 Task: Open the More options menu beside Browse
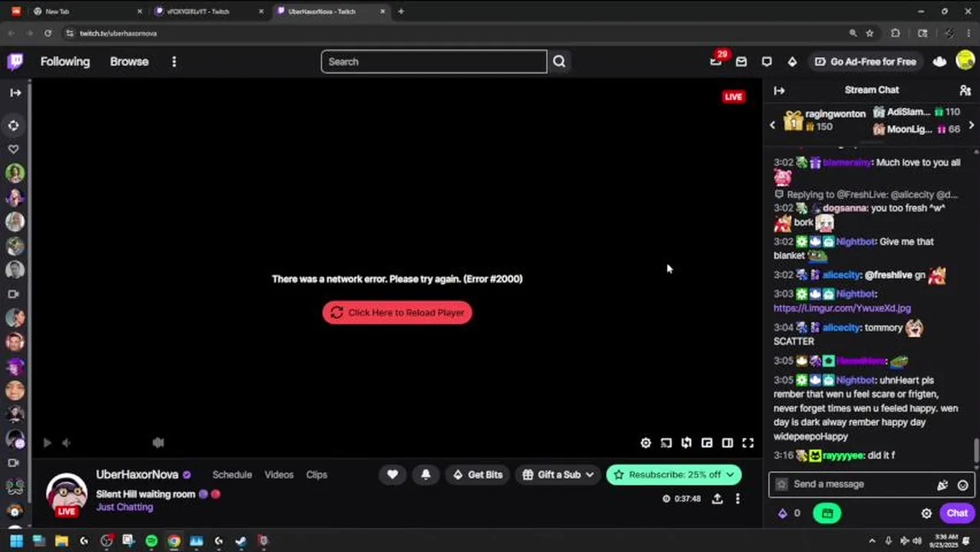(x=174, y=61)
